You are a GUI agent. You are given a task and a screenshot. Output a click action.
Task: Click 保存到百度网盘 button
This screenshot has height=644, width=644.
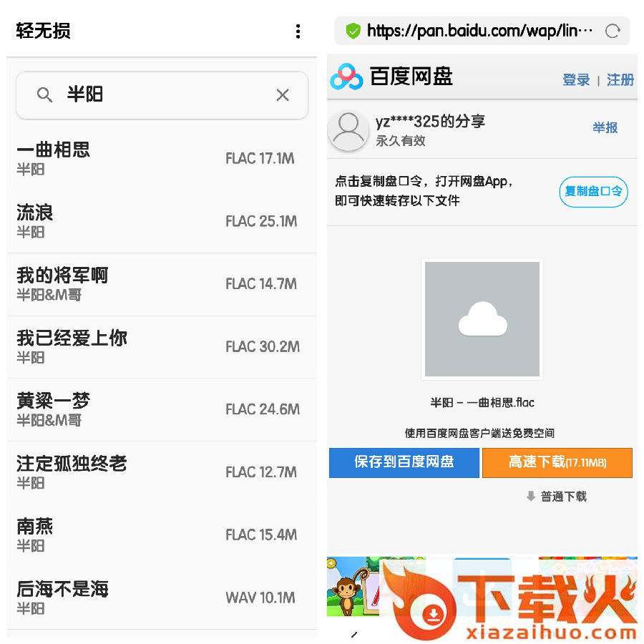404,462
